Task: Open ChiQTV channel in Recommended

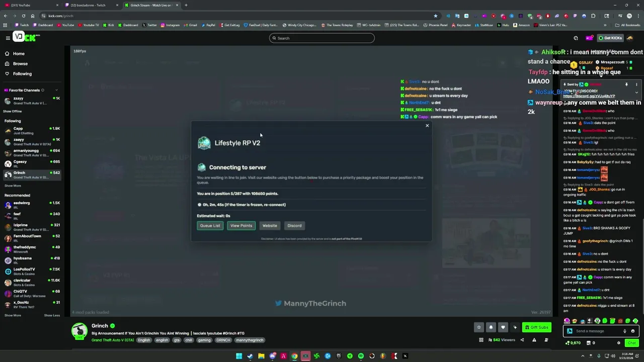Action: point(32,294)
